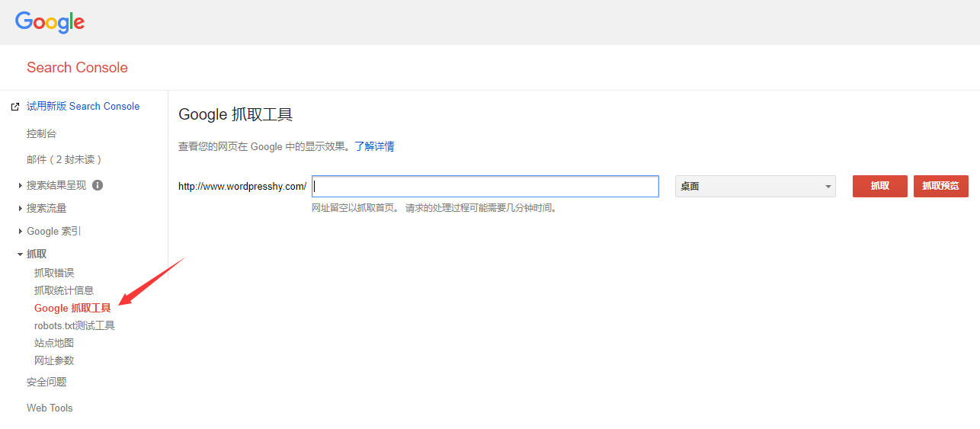Expand the Google 索引 section arrow
Screen dimensions: 980x429
(x=21, y=231)
